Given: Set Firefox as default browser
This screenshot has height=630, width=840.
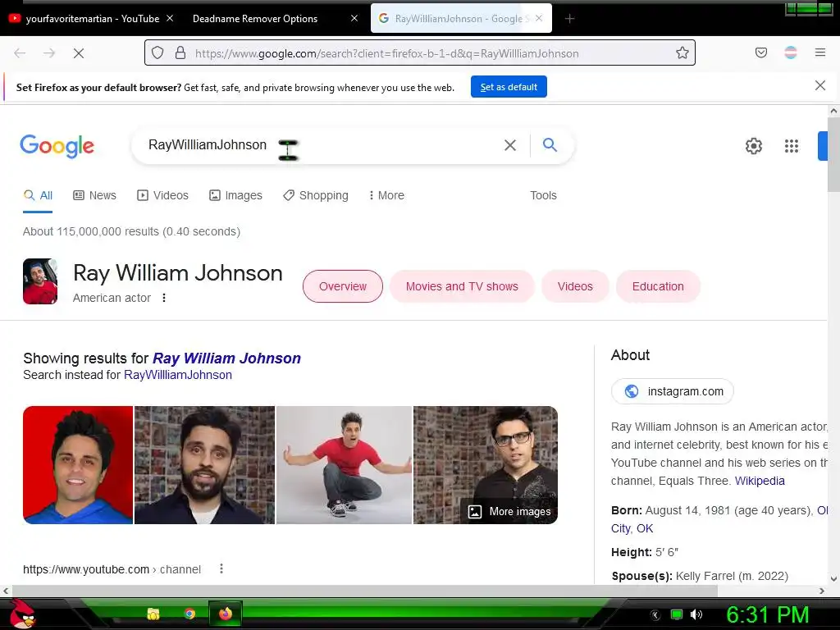Looking at the screenshot, I should (509, 87).
